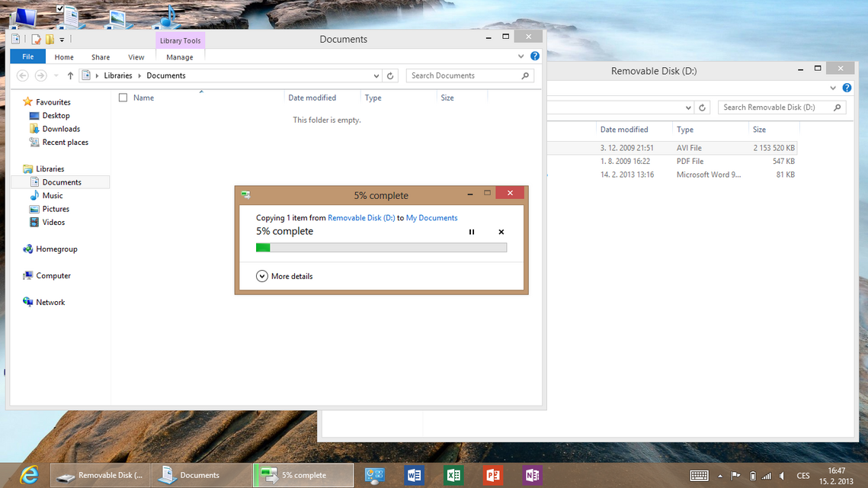
Task: Open the Manage tab under Library Tools
Action: 180,57
